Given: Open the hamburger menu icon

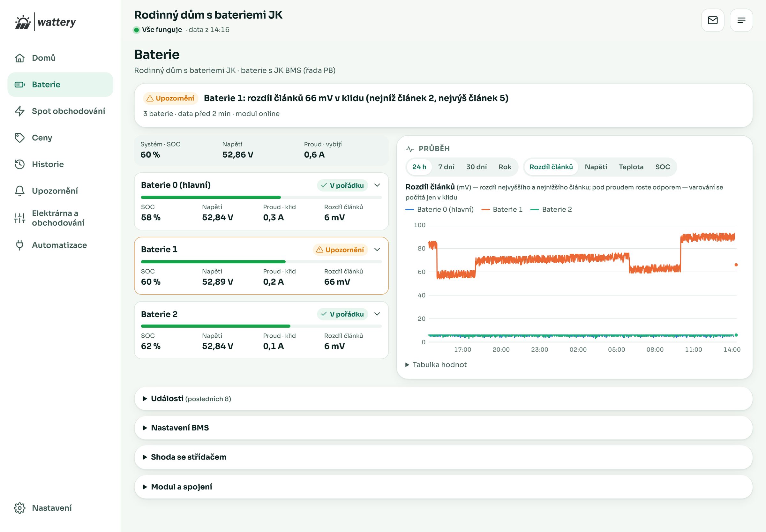Looking at the screenshot, I should [x=741, y=20].
